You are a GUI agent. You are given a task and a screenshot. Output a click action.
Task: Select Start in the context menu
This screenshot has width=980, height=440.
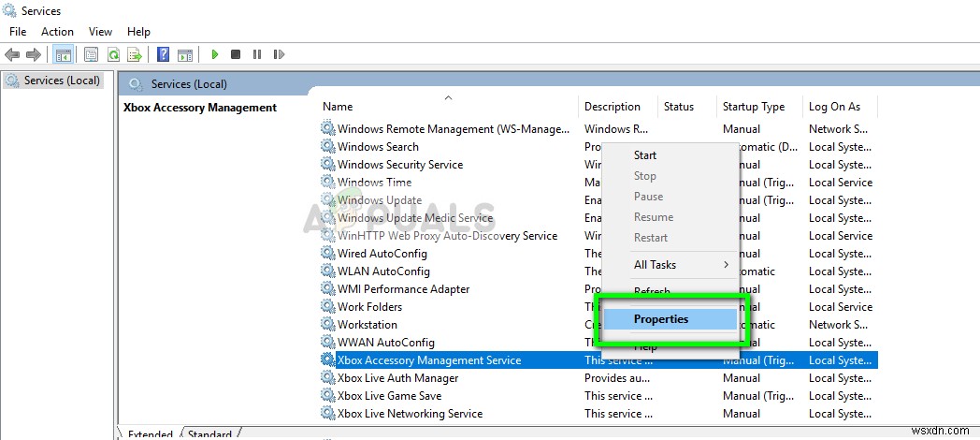point(645,155)
